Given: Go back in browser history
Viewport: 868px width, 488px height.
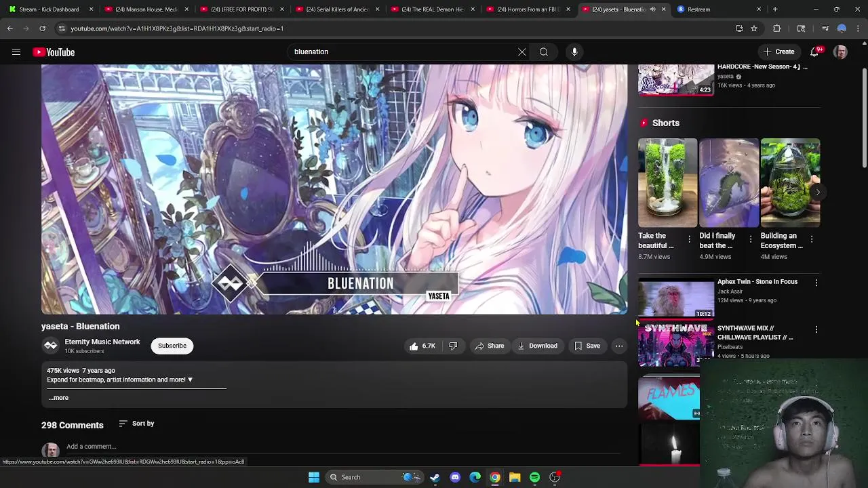Looking at the screenshot, I should (10, 28).
